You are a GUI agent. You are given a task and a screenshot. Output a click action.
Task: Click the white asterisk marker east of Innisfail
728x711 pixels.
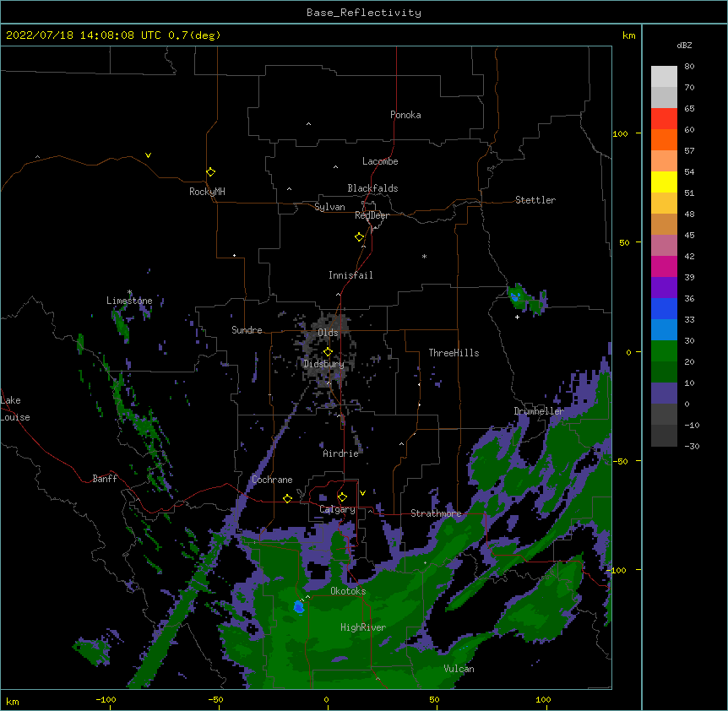424,256
